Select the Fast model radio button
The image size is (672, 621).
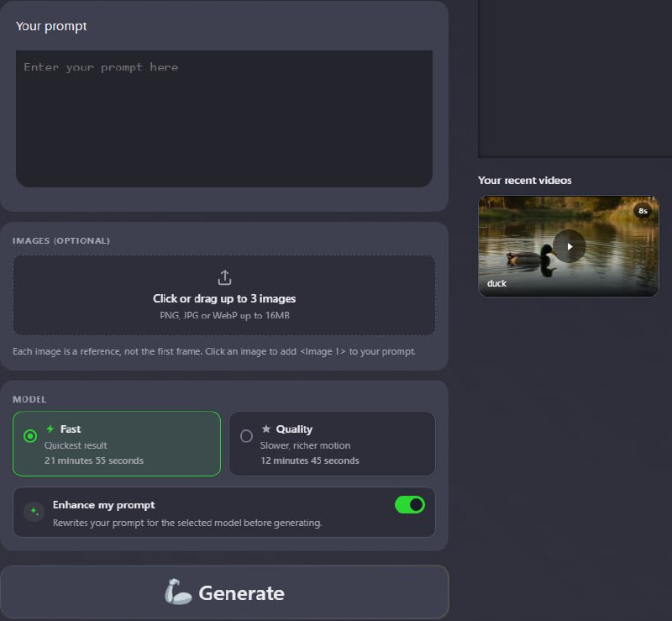30,436
